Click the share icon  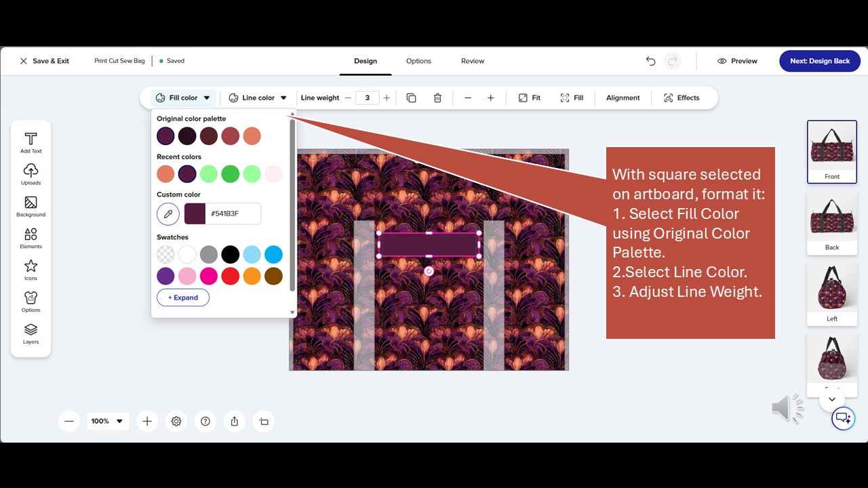(235, 421)
